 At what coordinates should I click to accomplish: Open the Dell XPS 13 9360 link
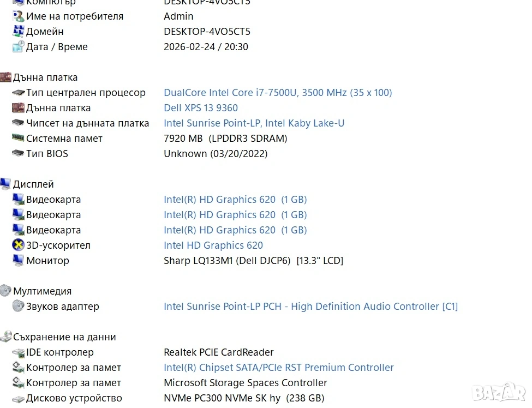[201, 108]
